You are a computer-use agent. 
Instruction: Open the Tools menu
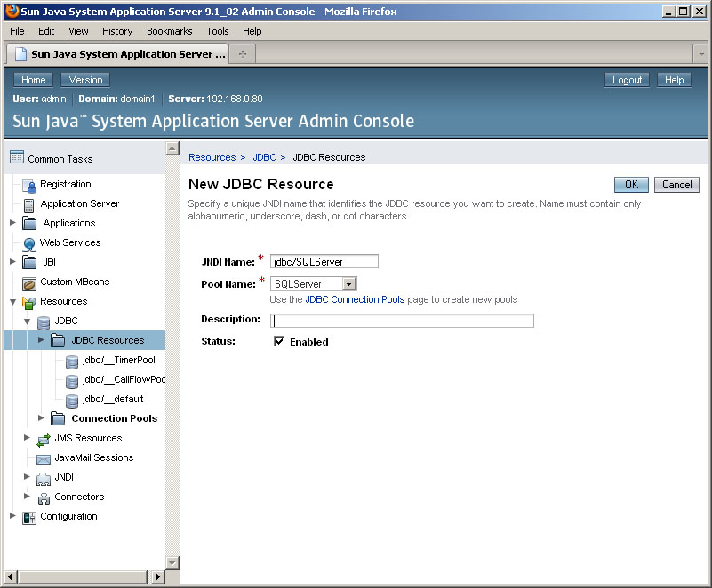pyautogui.click(x=218, y=31)
